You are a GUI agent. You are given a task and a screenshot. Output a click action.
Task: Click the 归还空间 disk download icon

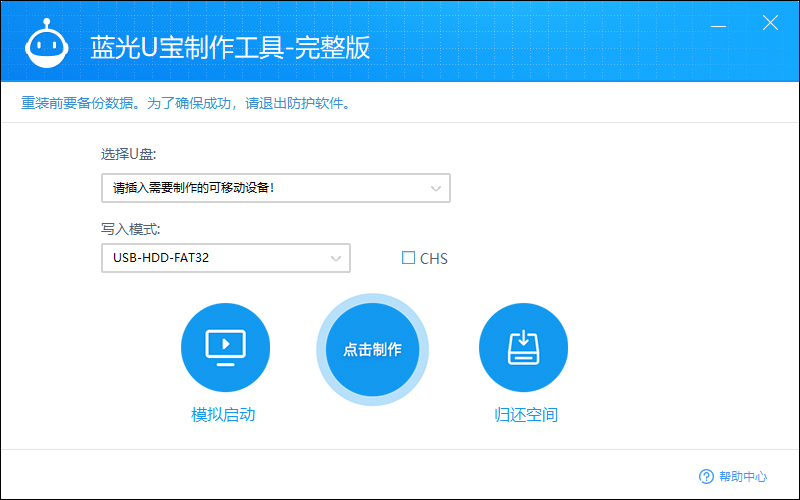[523, 347]
